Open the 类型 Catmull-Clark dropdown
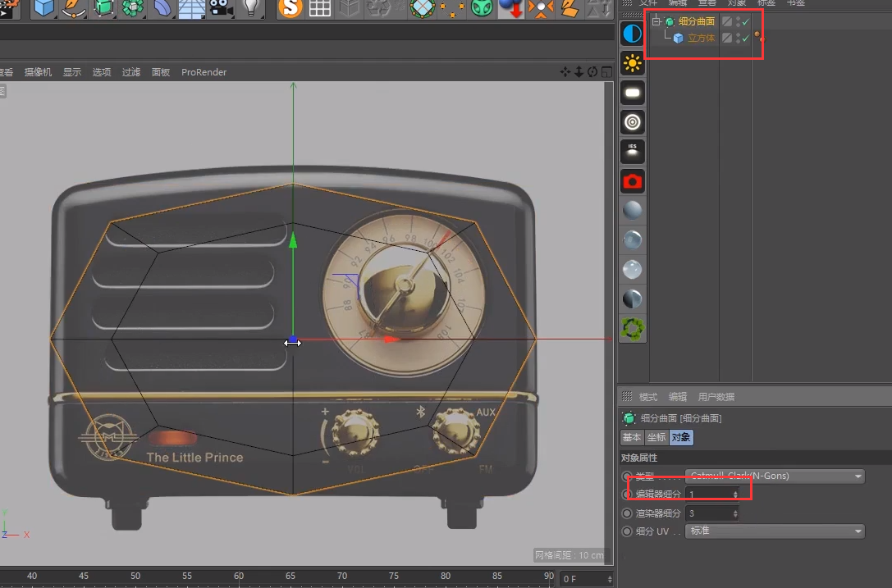The width and height of the screenshot is (892, 588). pyautogui.click(x=775, y=476)
